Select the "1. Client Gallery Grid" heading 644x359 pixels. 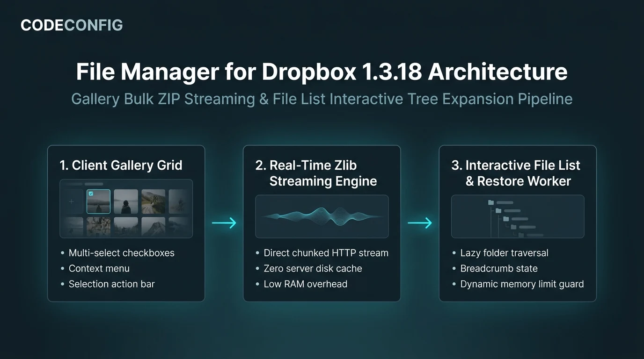pos(121,165)
